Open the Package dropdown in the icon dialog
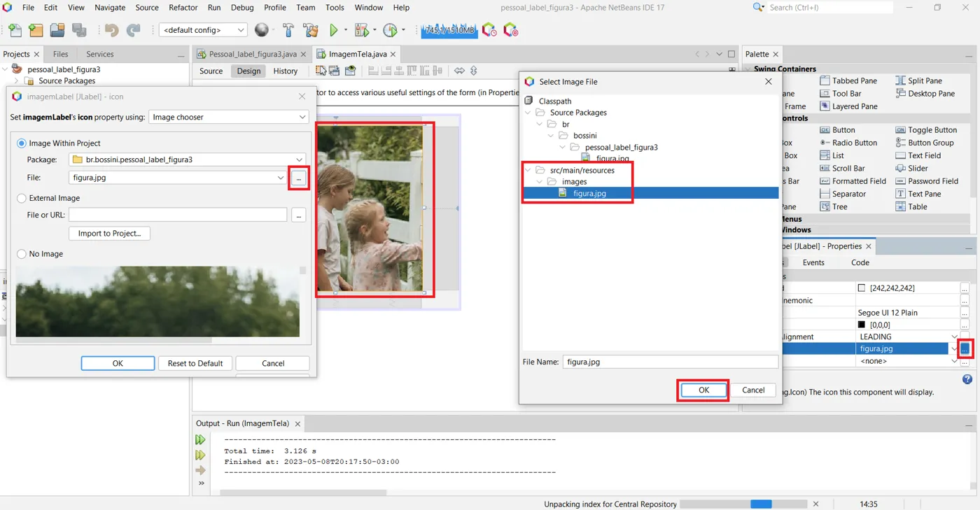The image size is (980, 510). (188, 160)
